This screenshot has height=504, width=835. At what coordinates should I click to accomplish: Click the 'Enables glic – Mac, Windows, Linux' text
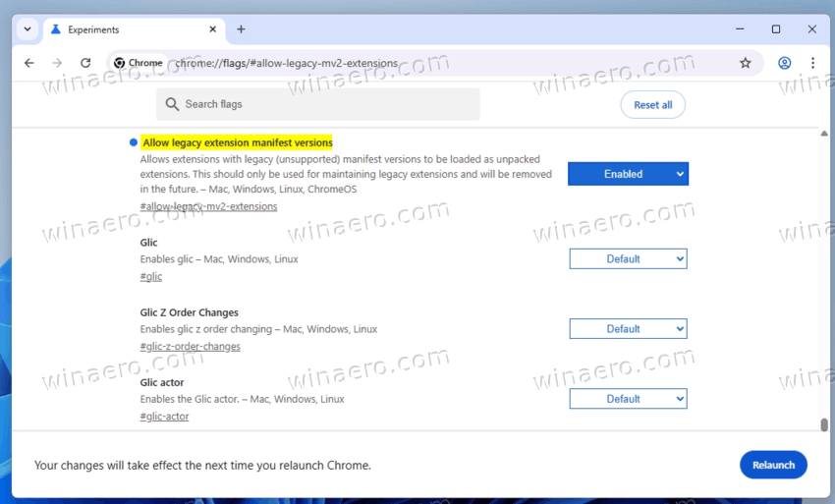point(219,259)
